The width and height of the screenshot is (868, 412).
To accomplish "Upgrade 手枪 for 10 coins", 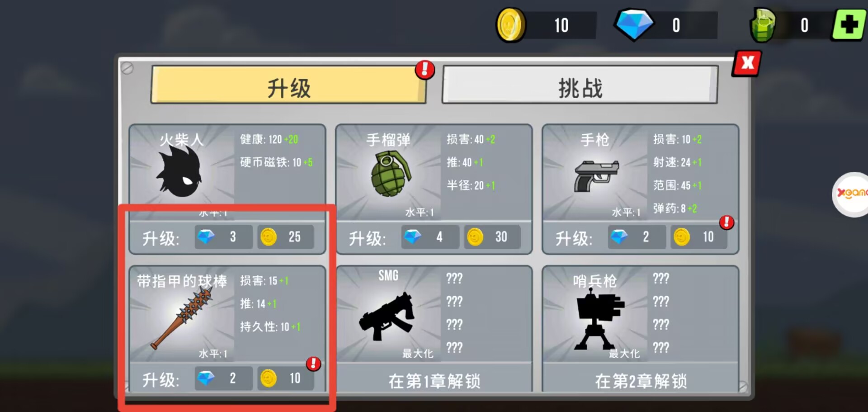I will click(699, 237).
